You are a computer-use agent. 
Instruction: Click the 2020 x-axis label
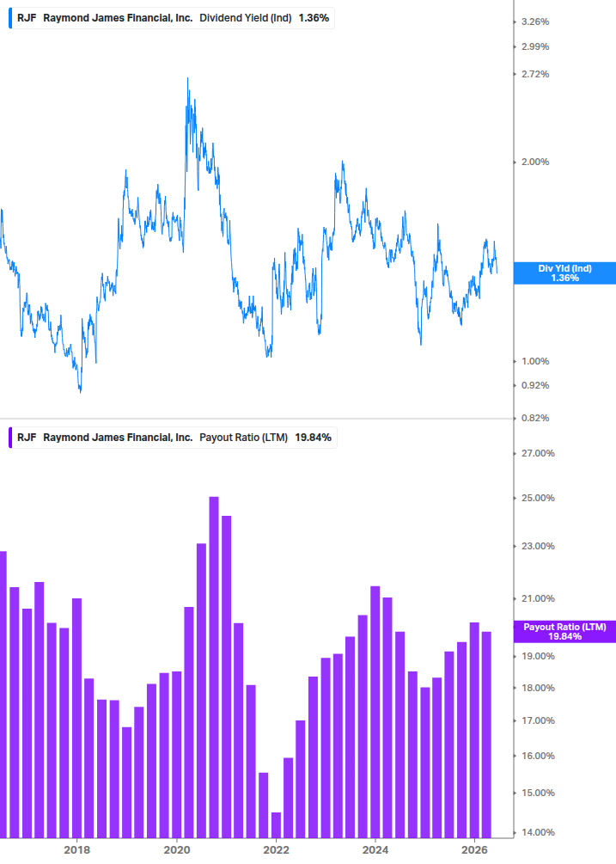[177, 849]
